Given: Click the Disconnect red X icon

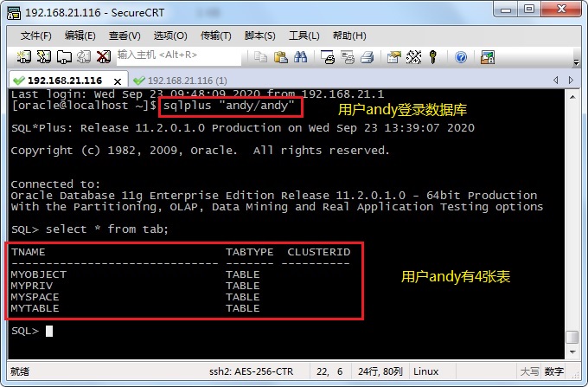Looking at the screenshot, I should coord(104,57).
